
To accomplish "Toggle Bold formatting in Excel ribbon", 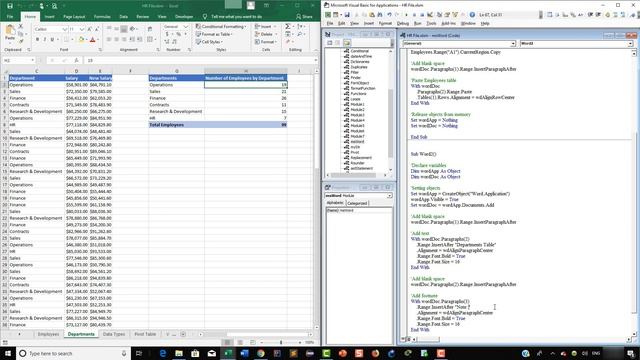I will click(37, 40).
